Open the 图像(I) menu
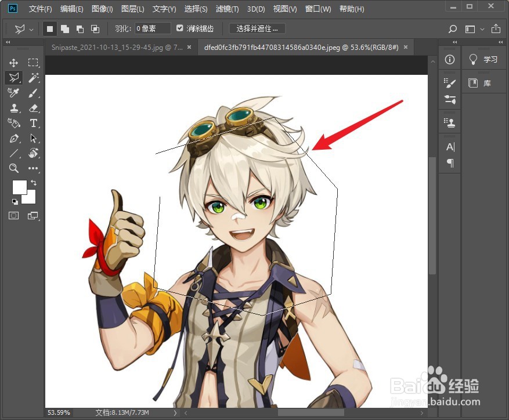Image resolution: width=509 pixels, height=420 pixels. click(102, 9)
